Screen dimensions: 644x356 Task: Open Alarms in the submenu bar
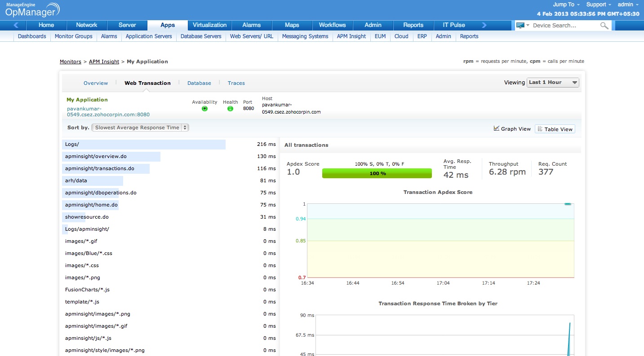point(109,36)
